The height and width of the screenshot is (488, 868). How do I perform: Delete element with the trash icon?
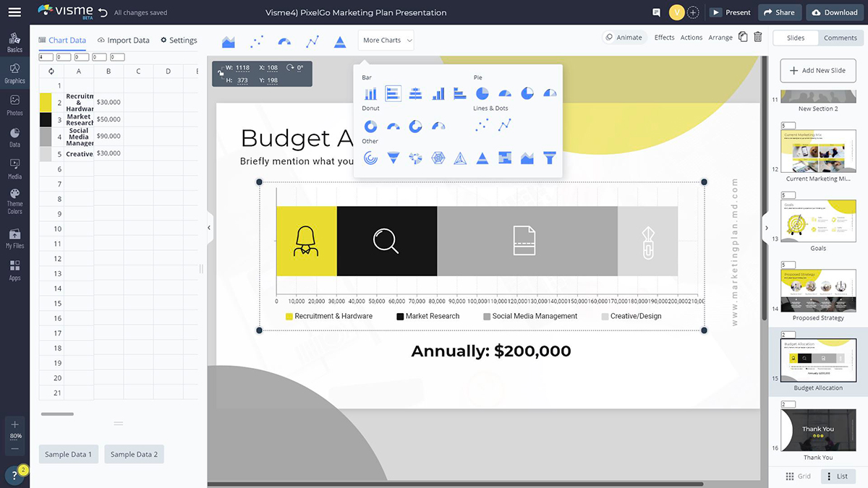click(757, 38)
